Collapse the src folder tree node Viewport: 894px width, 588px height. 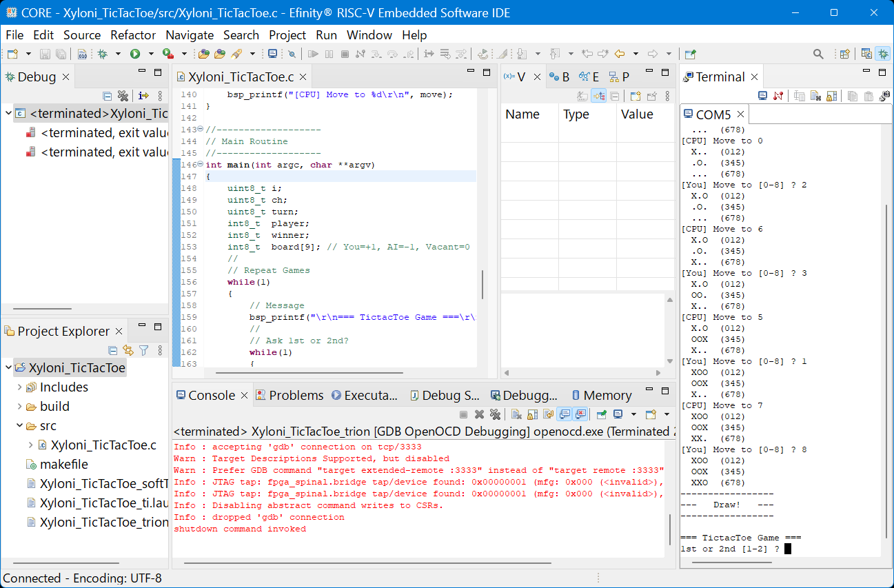(x=19, y=426)
